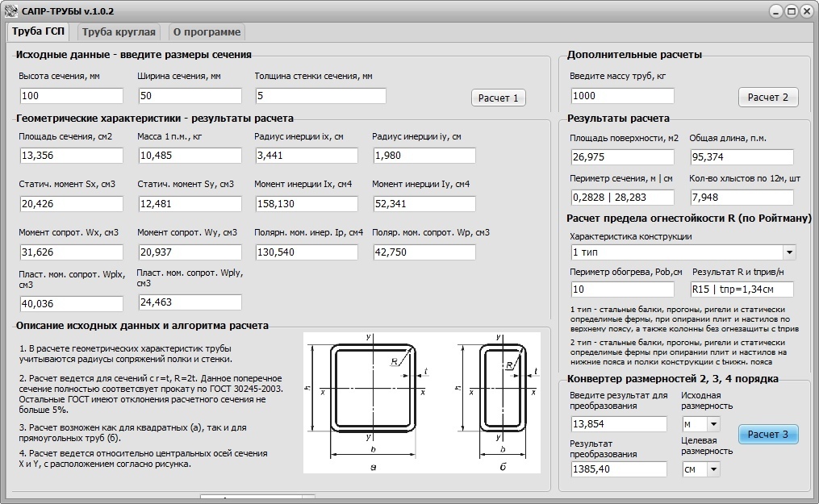The image size is (819, 504).
Task: Maximize the САПР-ТРУБЫ window
Action: pos(792,11)
